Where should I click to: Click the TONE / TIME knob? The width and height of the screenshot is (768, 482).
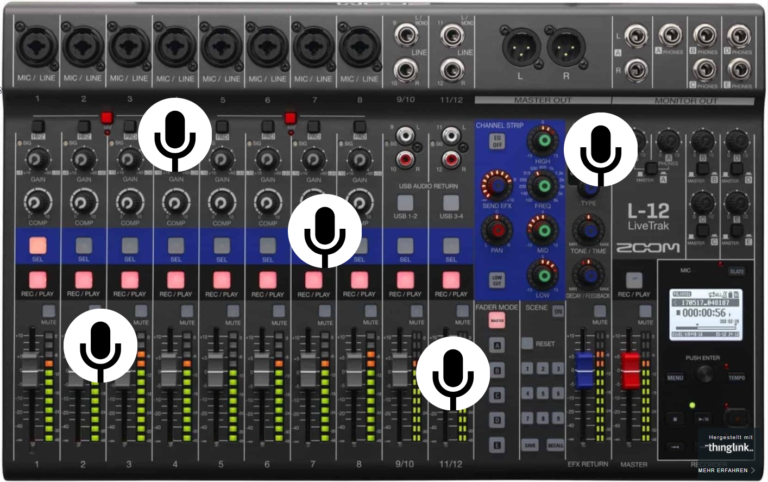pyautogui.click(x=588, y=230)
